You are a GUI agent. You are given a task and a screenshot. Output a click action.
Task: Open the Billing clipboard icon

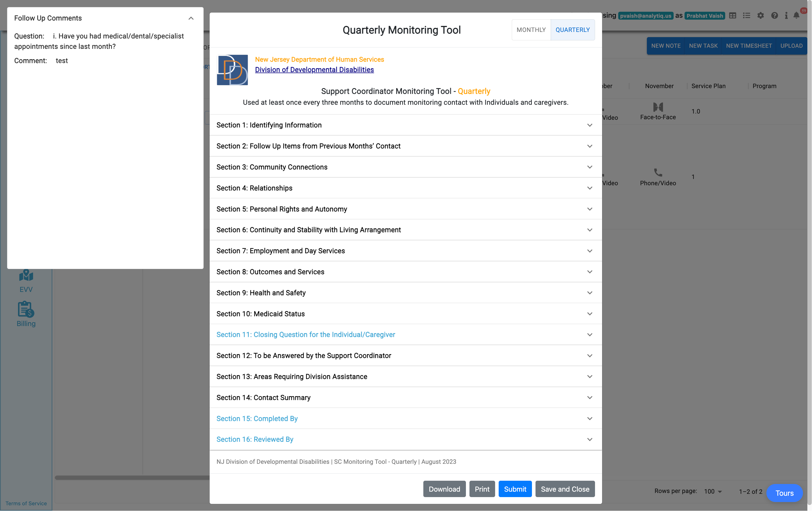[x=26, y=309]
